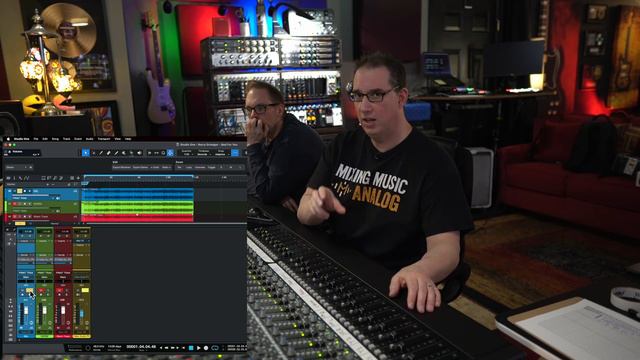This screenshot has height=360, width=640.
Task: Toggle Mute on the red mixer channel
Action: (x=60, y=290)
